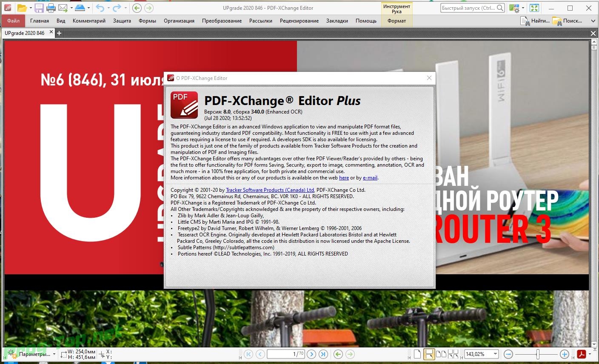This screenshot has width=599, height=364.
Task: Zoom out with the minus button
Action: click(x=508, y=354)
